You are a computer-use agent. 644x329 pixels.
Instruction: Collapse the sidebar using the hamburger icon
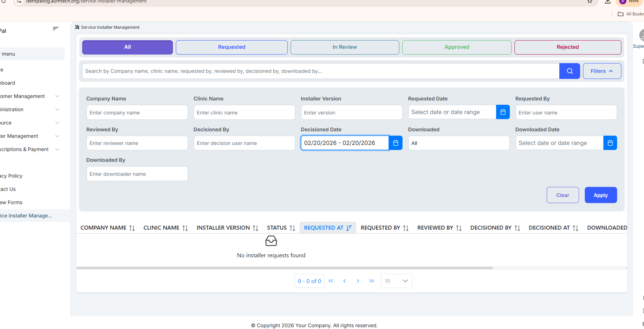[56, 29]
